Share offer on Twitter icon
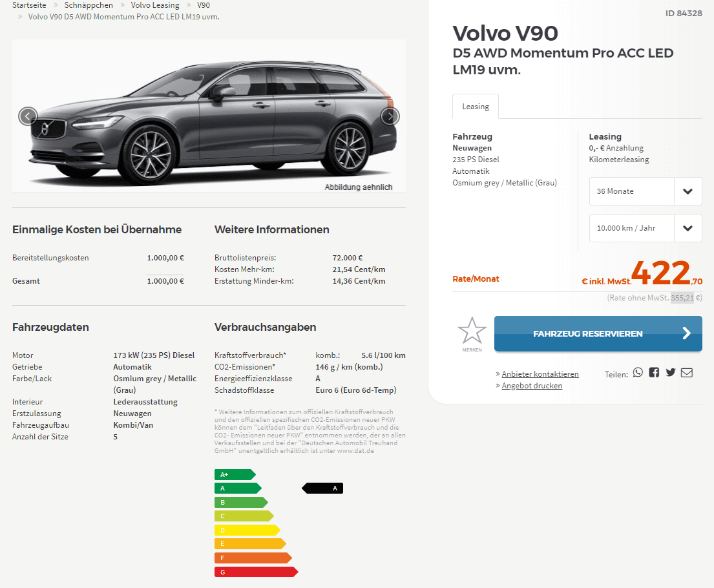714x588 pixels. tap(670, 373)
